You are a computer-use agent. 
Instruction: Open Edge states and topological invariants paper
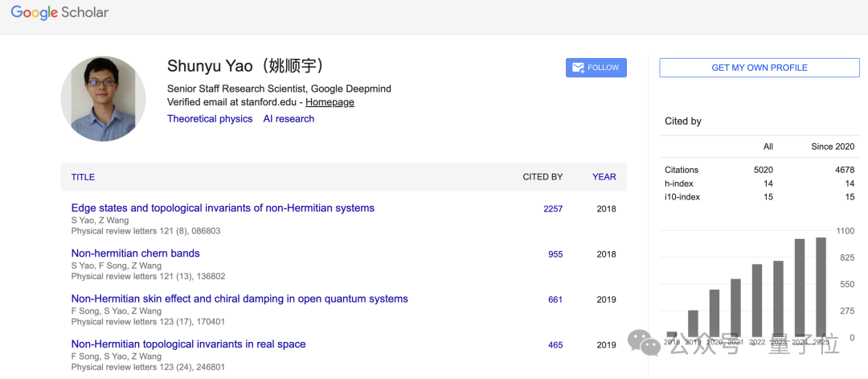(223, 208)
